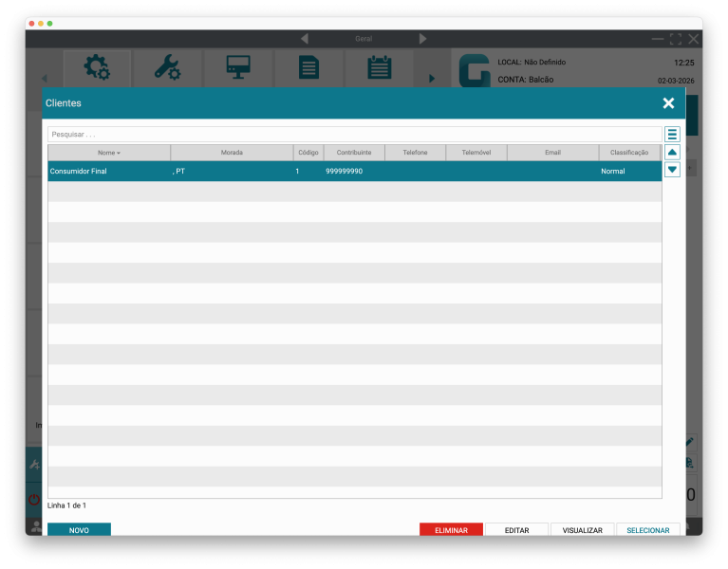This screenshot has width=728, height=569.
Task: Focus the Pesquisar search field
Action: 354,135
